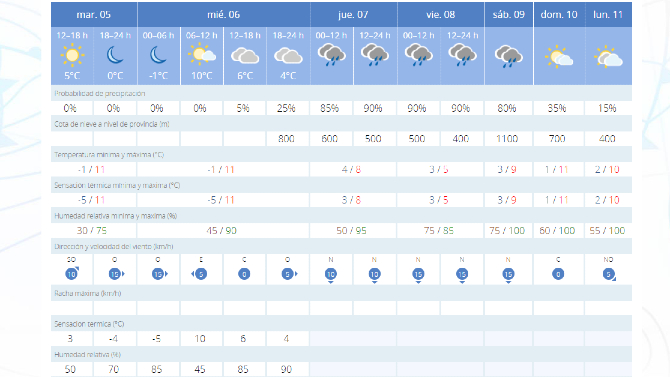Click the 800 snow level value
This screenshot has width=670, height=377.
tap(286, 139)
